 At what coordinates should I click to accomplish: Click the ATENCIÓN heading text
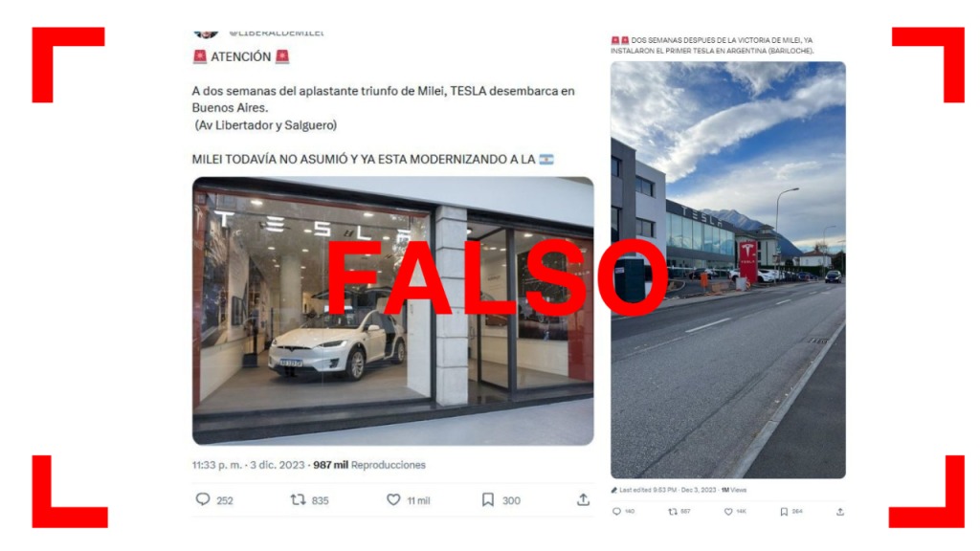point(240,56)
